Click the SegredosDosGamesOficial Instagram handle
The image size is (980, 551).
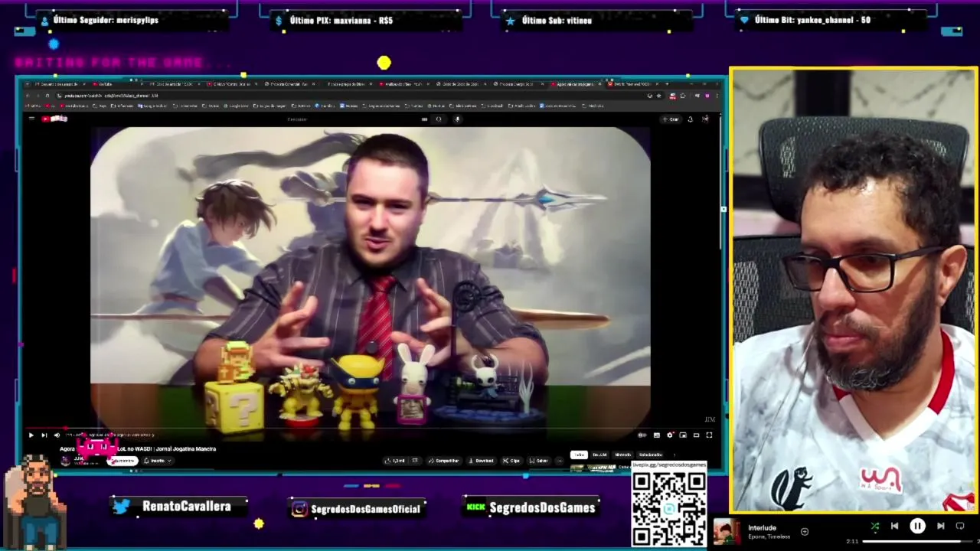pyautogui.click(x=366, y=508)
